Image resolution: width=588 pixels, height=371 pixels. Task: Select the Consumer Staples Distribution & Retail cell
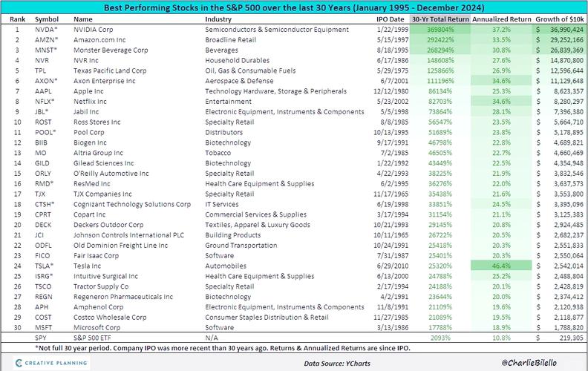(x=267, y=318)
